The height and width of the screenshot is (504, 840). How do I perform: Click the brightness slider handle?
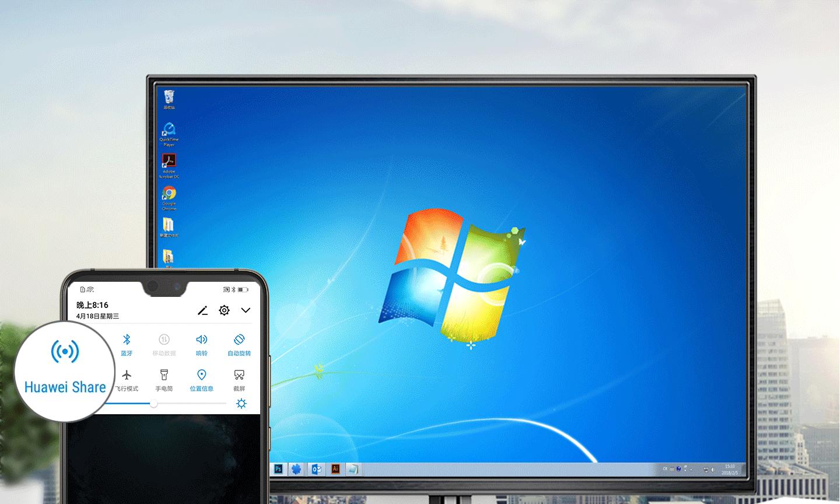153,403
